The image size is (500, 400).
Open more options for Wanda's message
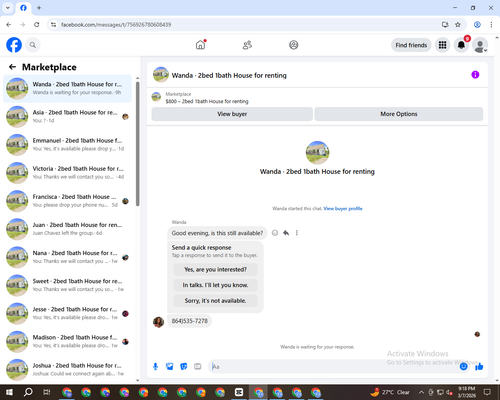click(x=297, y=233)
